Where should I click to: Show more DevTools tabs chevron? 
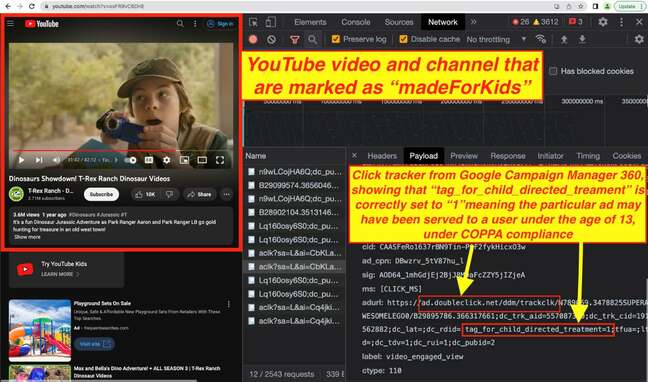[474, 22]
